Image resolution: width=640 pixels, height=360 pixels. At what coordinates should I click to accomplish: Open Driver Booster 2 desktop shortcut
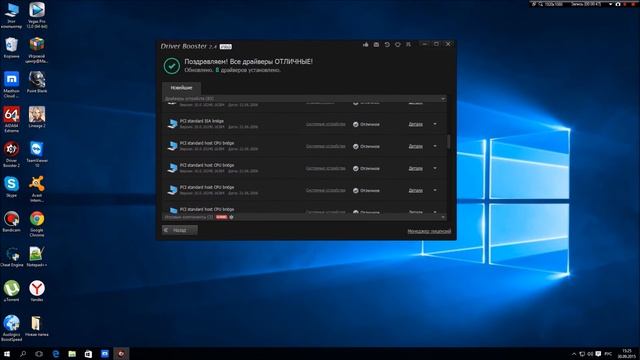click(11, 154)
